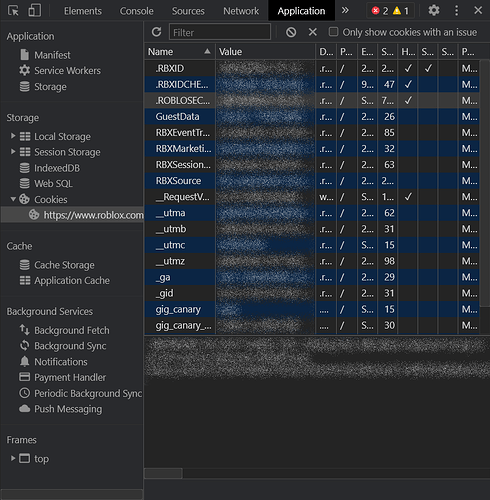
Task: Click the Cookies cookie icon
Action: 24,199
